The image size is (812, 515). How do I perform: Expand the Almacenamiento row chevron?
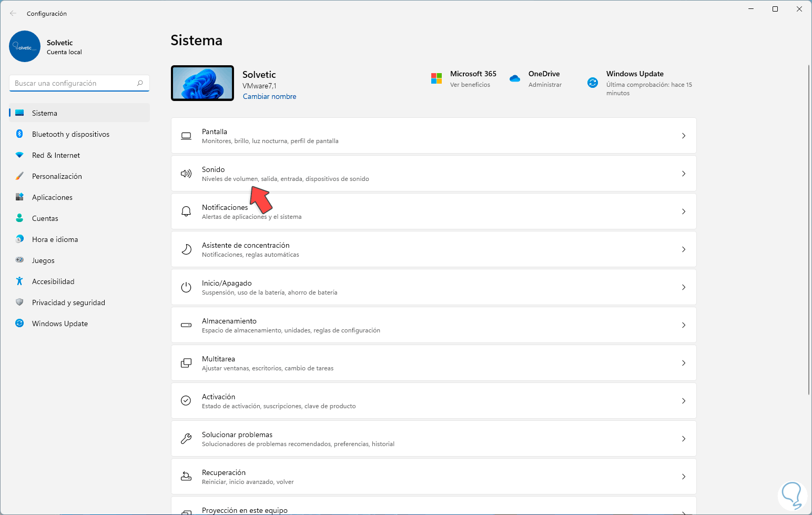point(684,325)
